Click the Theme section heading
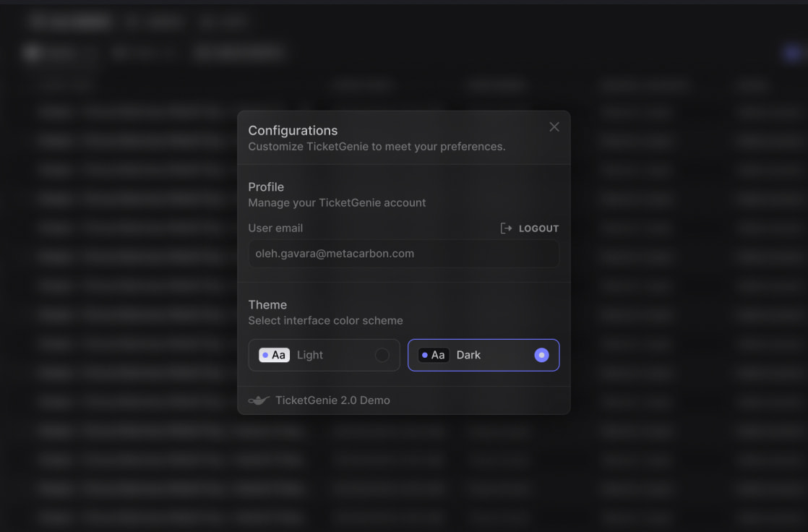This screenshot has width=808, height=532. 267,304
